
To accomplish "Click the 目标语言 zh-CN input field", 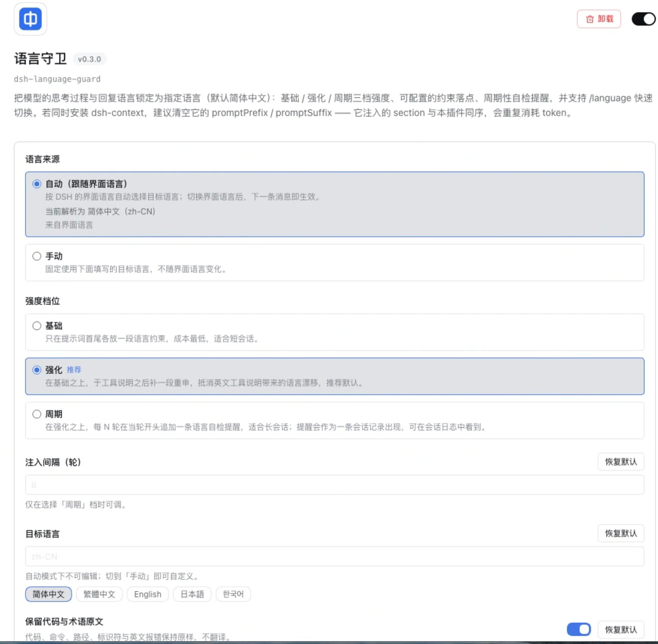I will pos(335,556).
